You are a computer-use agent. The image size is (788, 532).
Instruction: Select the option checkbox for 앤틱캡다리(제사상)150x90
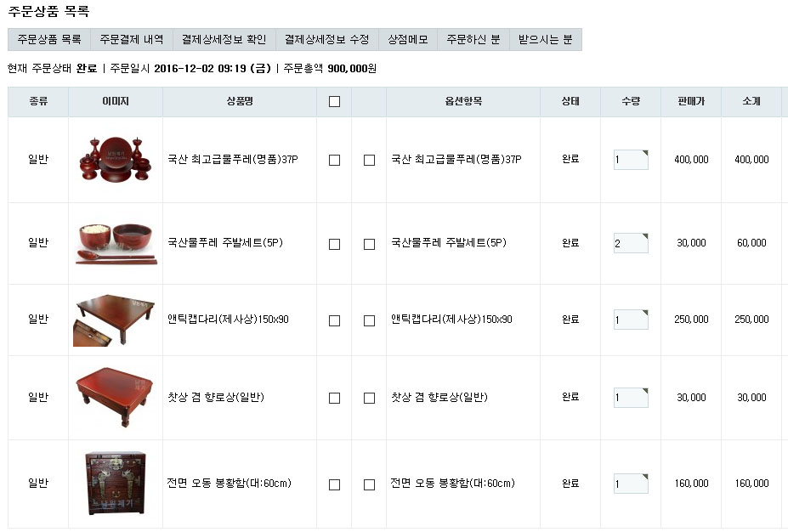369,320
